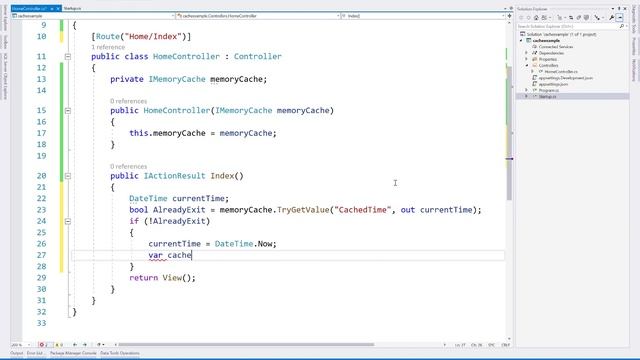Expand the Dependencies node
The height and width of the screenshot is (360, 640).
(527, 53)
